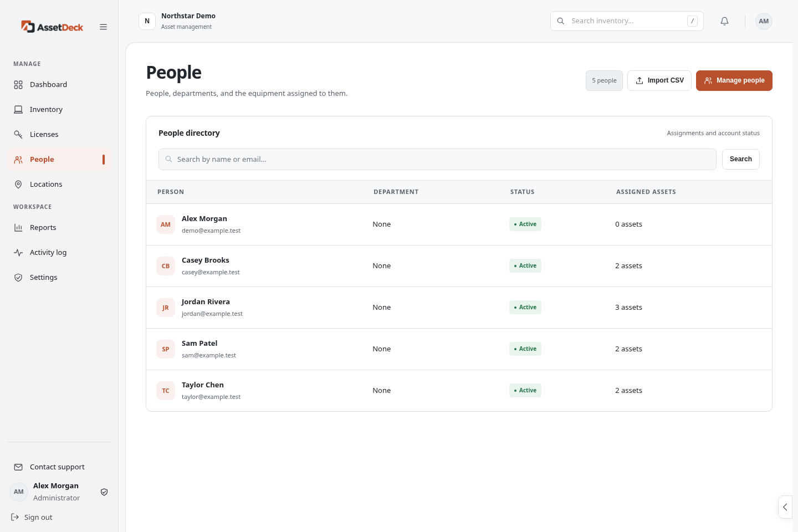Click the Status column header
This screenshot has height=532, width=798.
523,192
